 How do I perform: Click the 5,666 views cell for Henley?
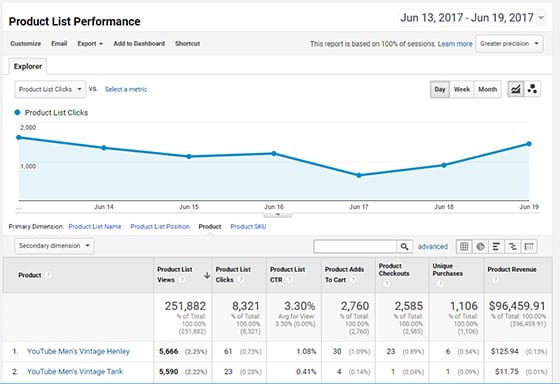(168, 351)
